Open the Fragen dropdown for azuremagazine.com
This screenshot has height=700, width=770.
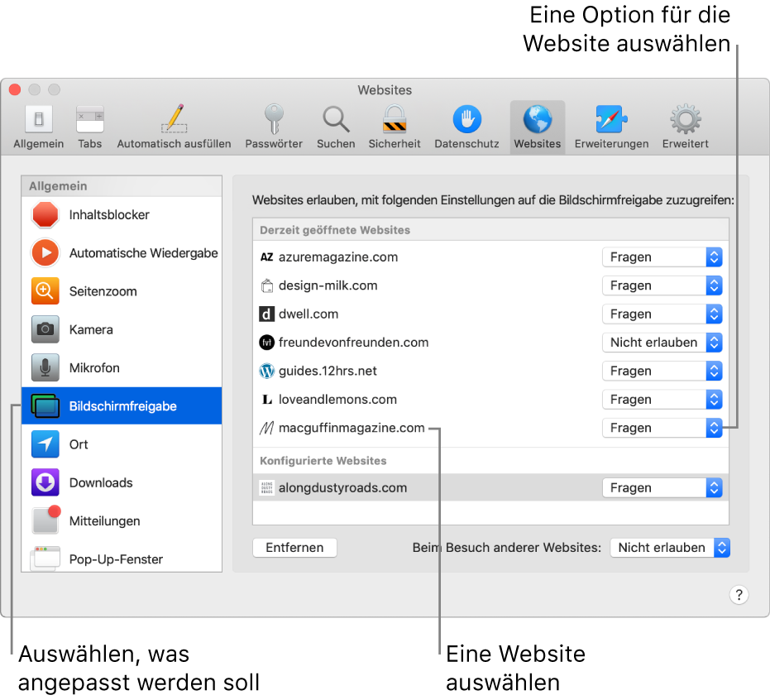(x=662, y=257)
